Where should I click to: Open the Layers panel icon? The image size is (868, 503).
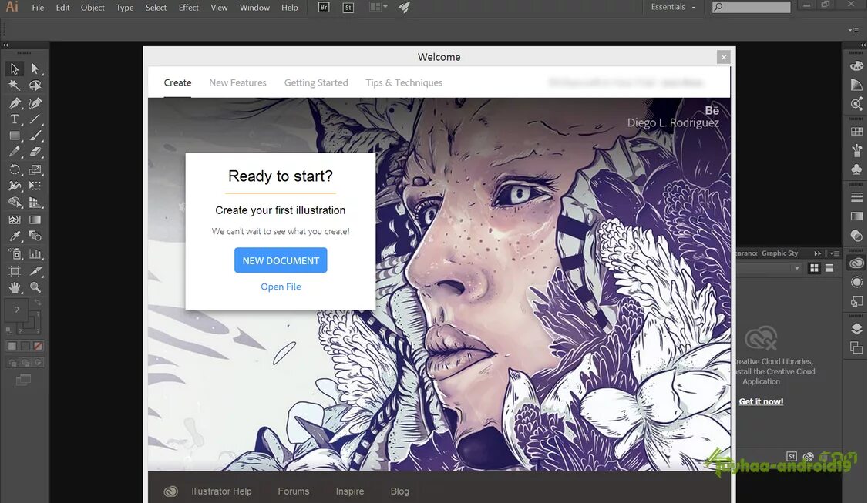pyautogui.click(x=856, y=329)
